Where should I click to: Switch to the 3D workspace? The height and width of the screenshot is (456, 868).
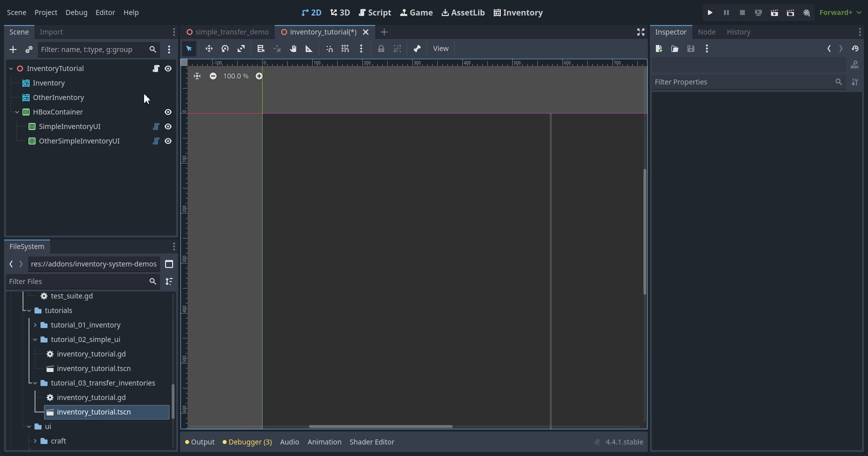click(340, 12)
